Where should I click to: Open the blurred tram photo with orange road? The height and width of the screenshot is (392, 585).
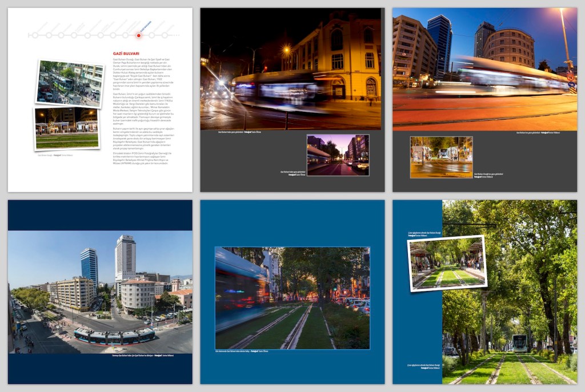484,68
